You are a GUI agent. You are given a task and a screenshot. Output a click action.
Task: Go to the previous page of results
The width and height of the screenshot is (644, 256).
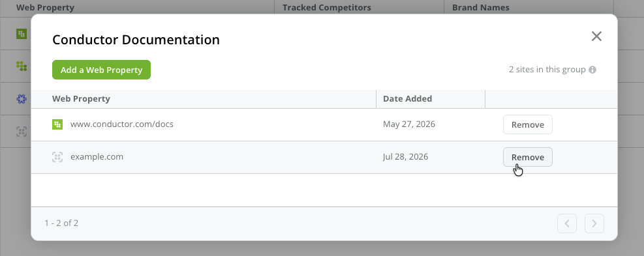pyautogui.click(x=567, y=223)
